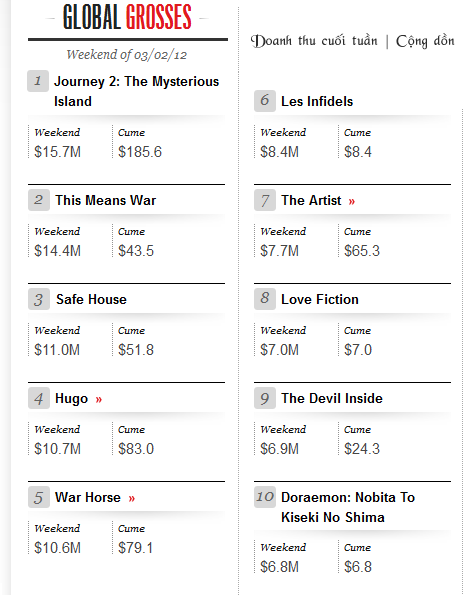
Task: Open Love Fiction title link
Action: click(x=320, y=299)
